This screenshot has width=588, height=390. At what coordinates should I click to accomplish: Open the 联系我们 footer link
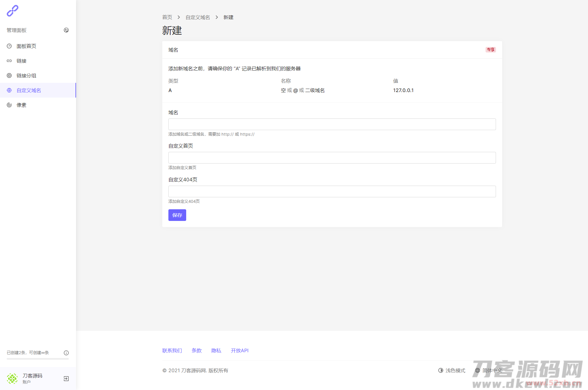tap(172, 350)
